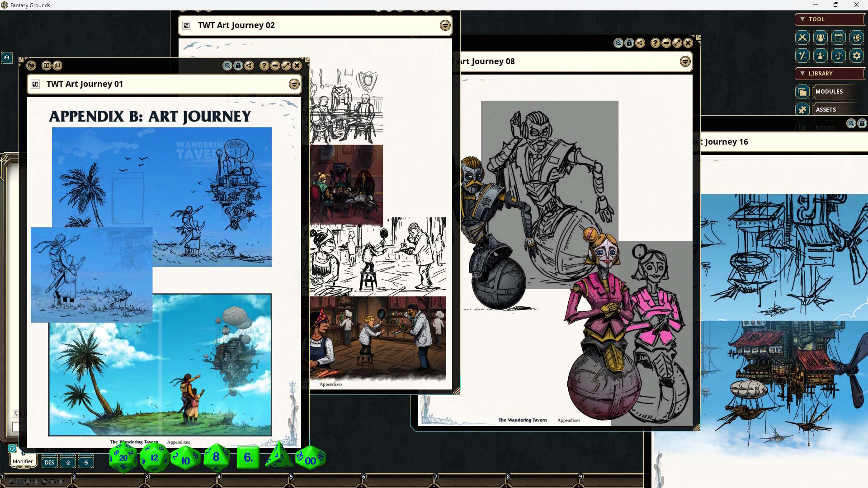Share the Art Journey 08 image
This screenshot has width=868, height=488.
tap(640, 43)
